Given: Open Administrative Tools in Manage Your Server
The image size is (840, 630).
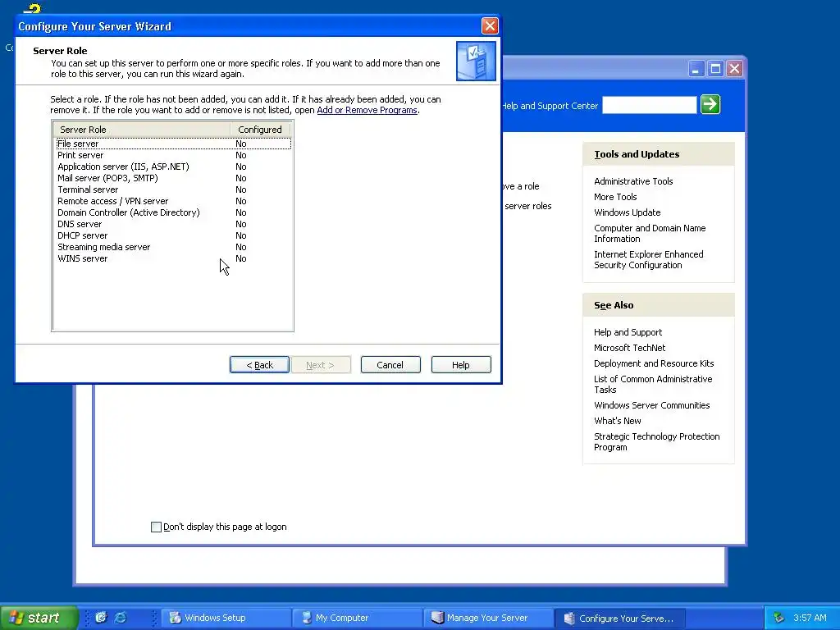Looking at the screenshot, I should [633, 181].
